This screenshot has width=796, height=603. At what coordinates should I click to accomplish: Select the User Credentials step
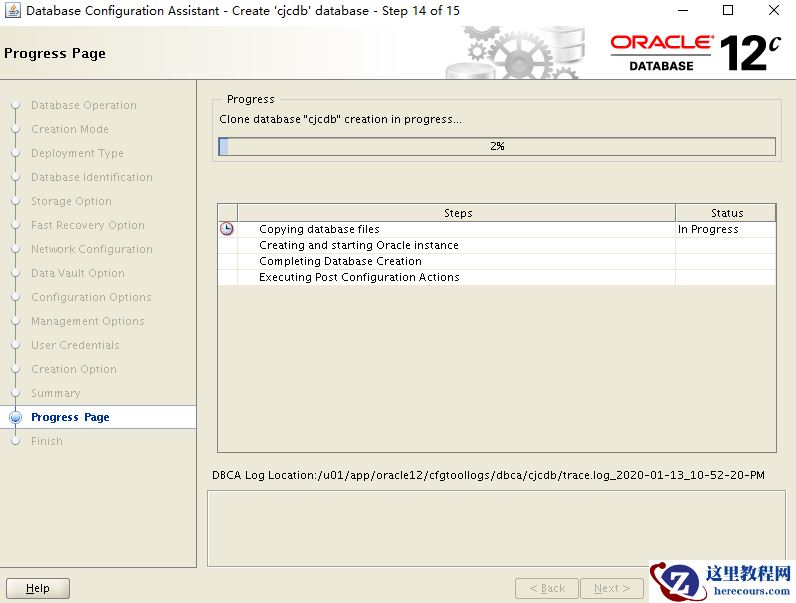[75, 345]
